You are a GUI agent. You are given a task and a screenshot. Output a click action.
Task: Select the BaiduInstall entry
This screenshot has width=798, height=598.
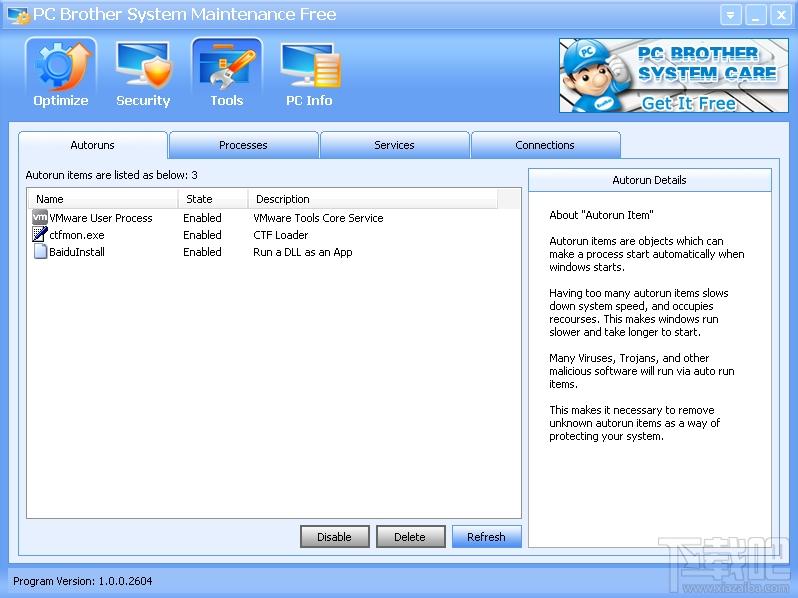(x=77, y=252)
